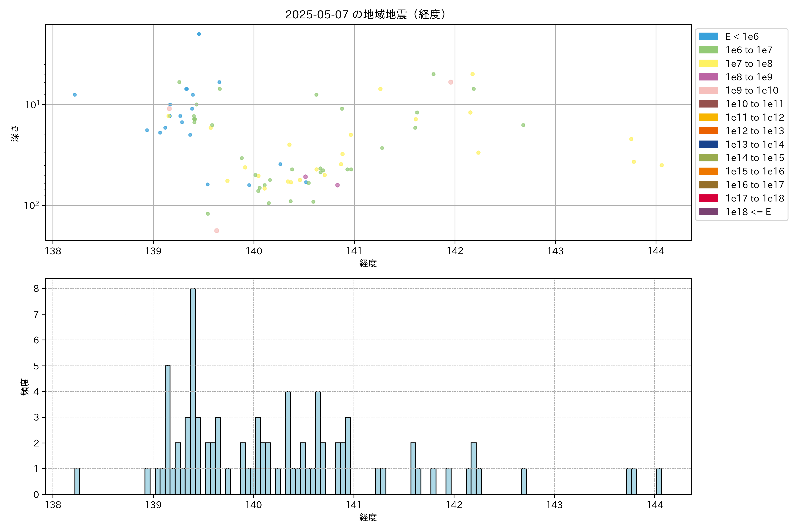Image resolution: width=798 pixels, height=532 pixels.
Task: Click the '1e15 to 1e16' legend label
Action: click(755, 171)
